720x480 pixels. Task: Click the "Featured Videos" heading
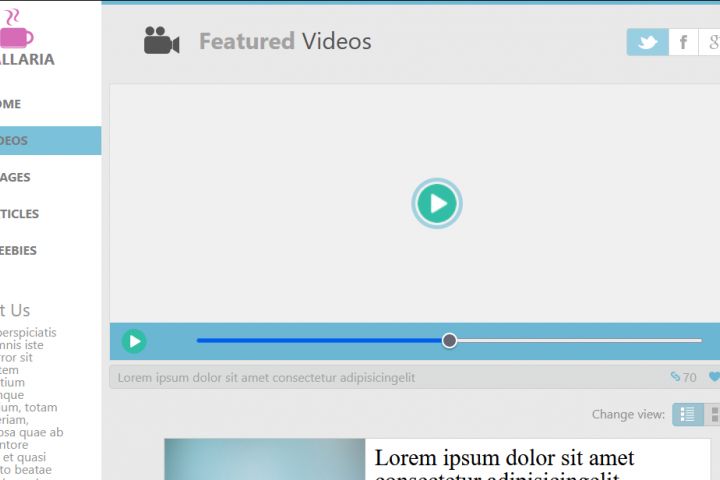[x=285, y=41]
